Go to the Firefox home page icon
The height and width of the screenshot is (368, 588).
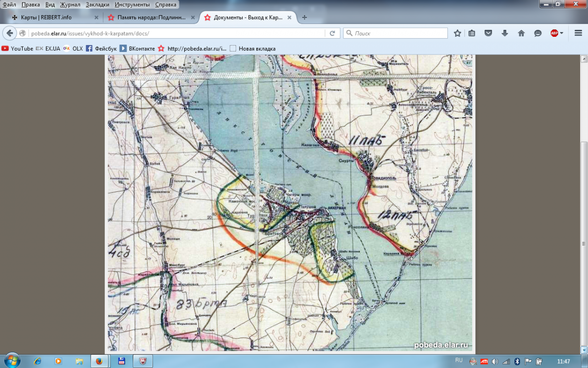click(x=521, y=33)
